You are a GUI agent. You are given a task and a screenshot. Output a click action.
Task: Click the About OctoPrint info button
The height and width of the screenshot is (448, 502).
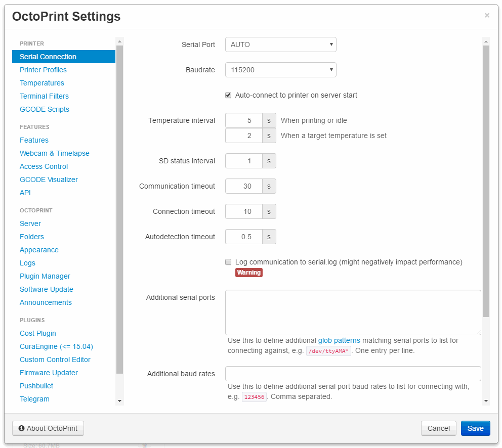pos(48,428)
